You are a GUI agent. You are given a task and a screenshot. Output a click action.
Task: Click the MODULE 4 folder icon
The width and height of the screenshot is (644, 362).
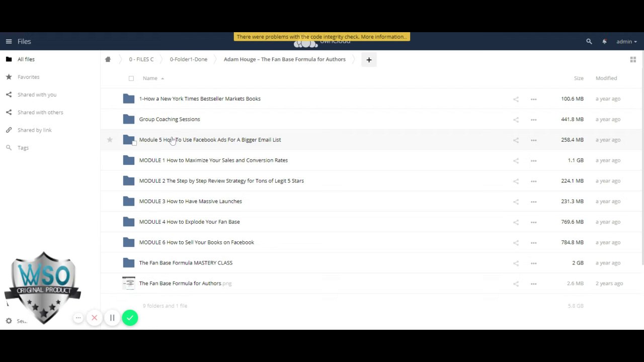129,222
